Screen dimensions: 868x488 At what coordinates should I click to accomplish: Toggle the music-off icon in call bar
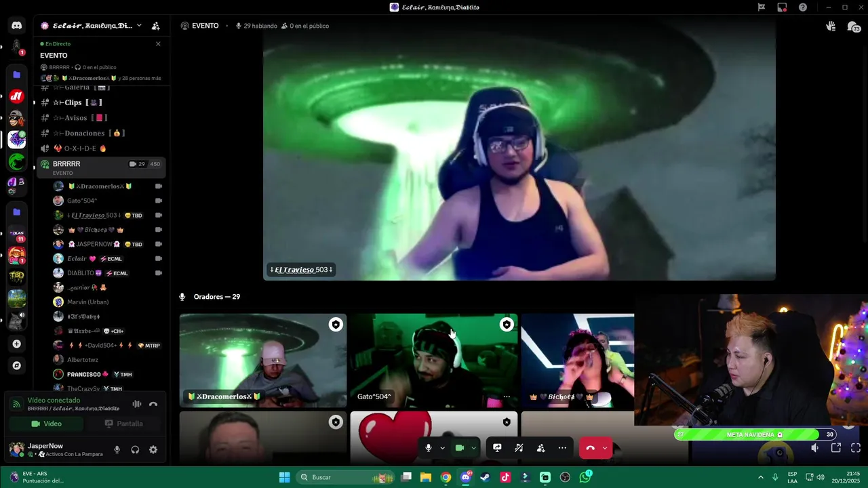pyautogui.click(x=519, y=448)
